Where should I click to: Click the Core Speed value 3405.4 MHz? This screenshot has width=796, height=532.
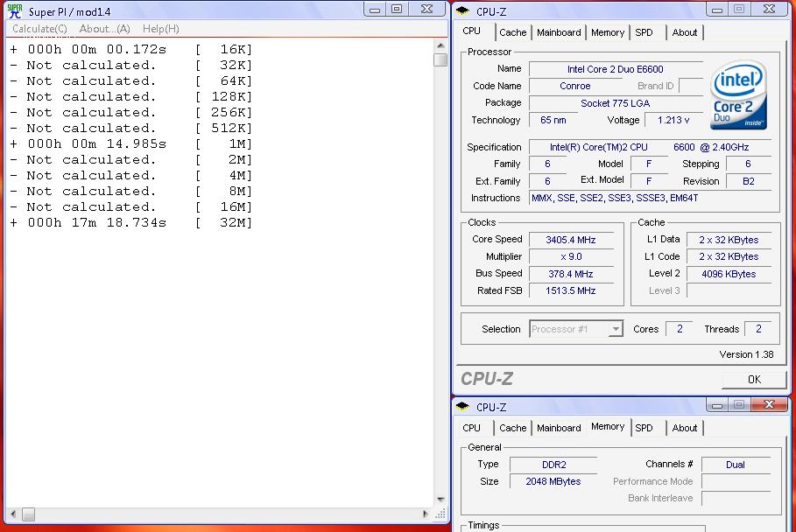coord(571,240)
